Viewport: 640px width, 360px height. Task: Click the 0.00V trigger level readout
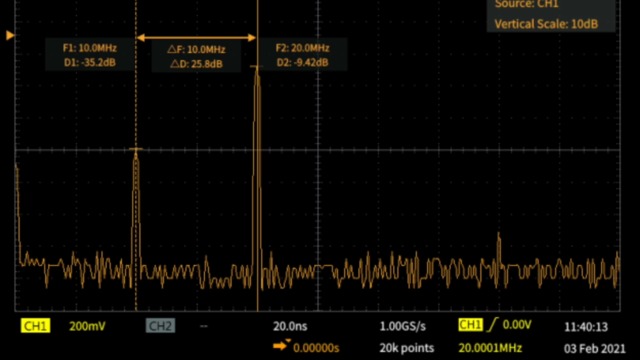click(x=517, y=324)
